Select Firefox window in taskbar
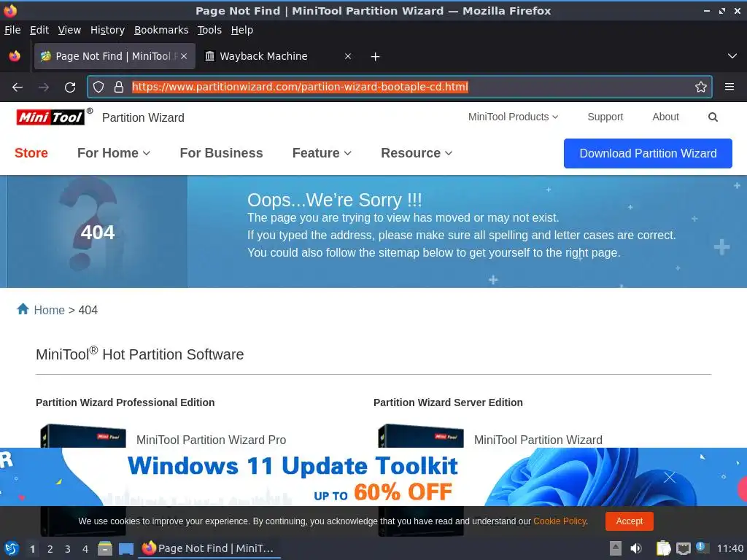This screenshot has width=747, height=560. click(x=209, y=548)
